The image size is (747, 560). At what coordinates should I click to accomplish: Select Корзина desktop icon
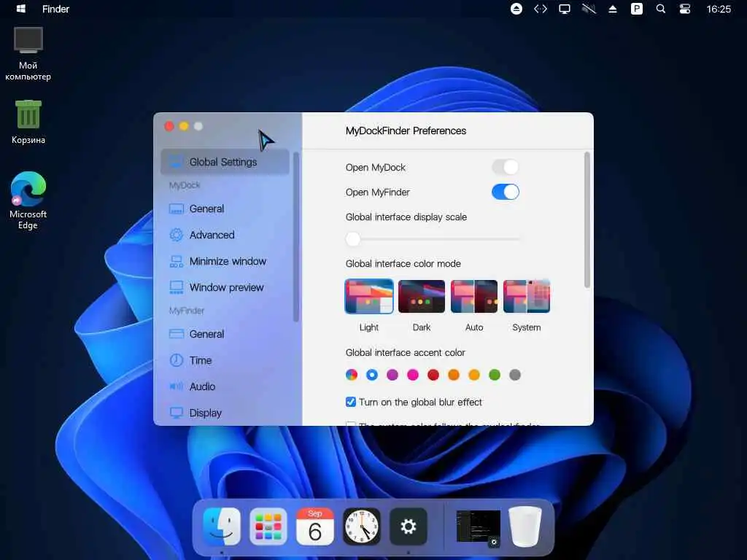[x=28, y=122]
